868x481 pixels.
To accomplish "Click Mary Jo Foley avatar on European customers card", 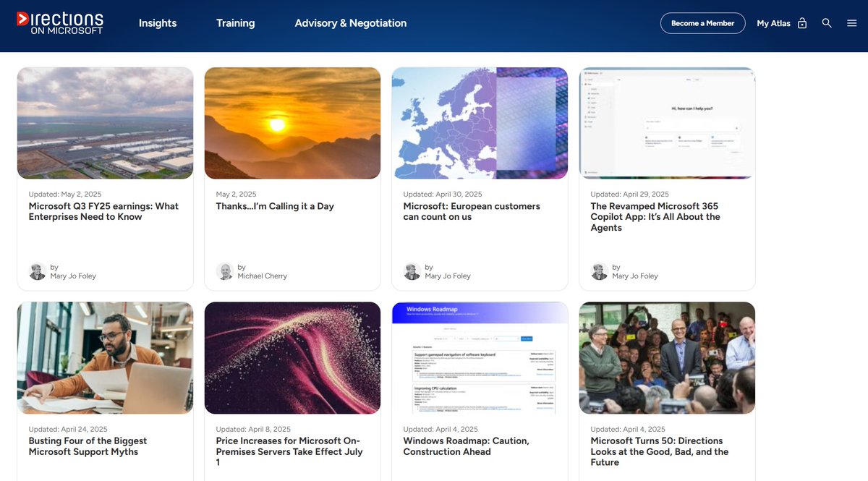I will (x=412, y=271).
